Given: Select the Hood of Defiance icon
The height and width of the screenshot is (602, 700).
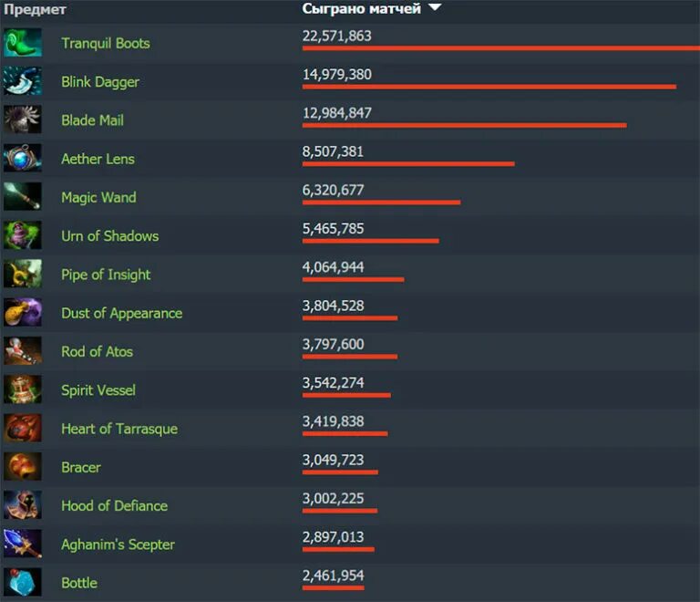Looking at the screenshot, I should [23, 504].
